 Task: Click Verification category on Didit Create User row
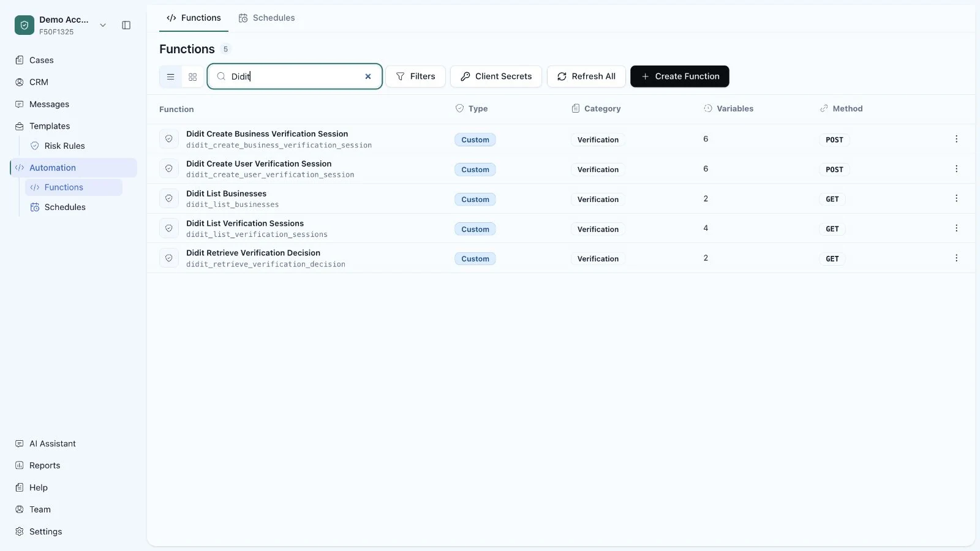[598, 170]
